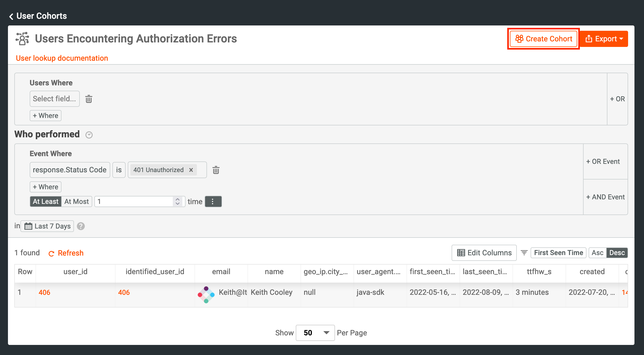Click the Create Cohort button
This screenshot has height=355, width=644.
tap(543, 39)
